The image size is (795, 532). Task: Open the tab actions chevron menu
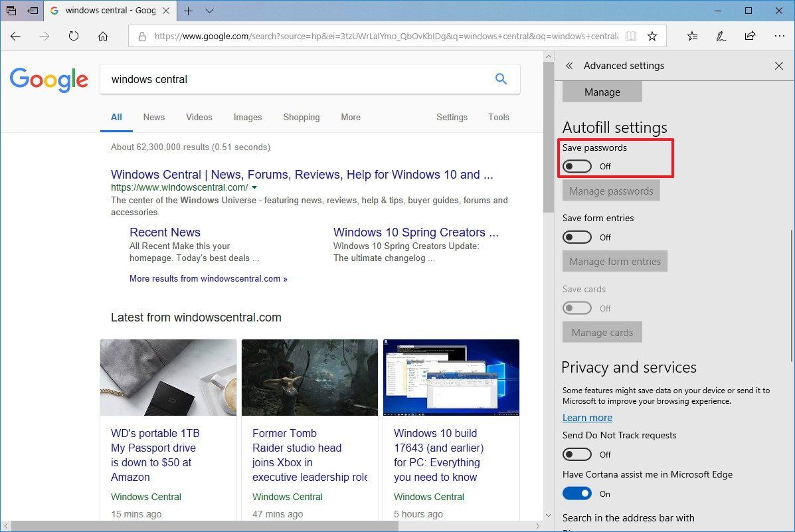(x=209, y=11)
